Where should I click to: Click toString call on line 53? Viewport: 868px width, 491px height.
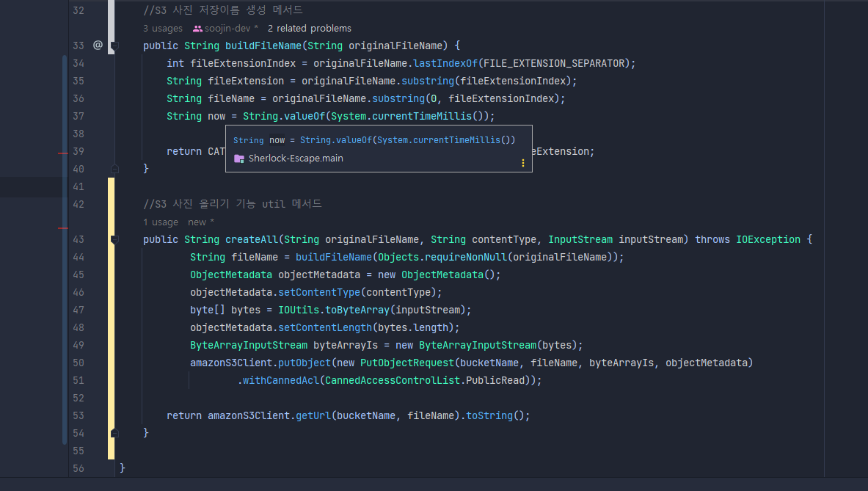489,415
